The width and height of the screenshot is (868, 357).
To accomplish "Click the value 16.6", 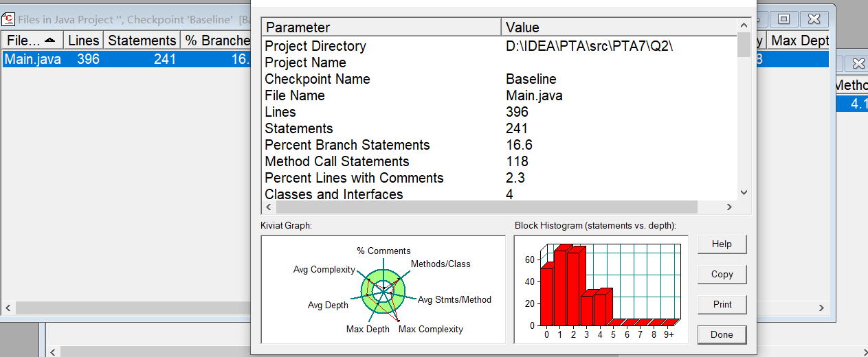I will pyautogui.click(x=519, y=145).
